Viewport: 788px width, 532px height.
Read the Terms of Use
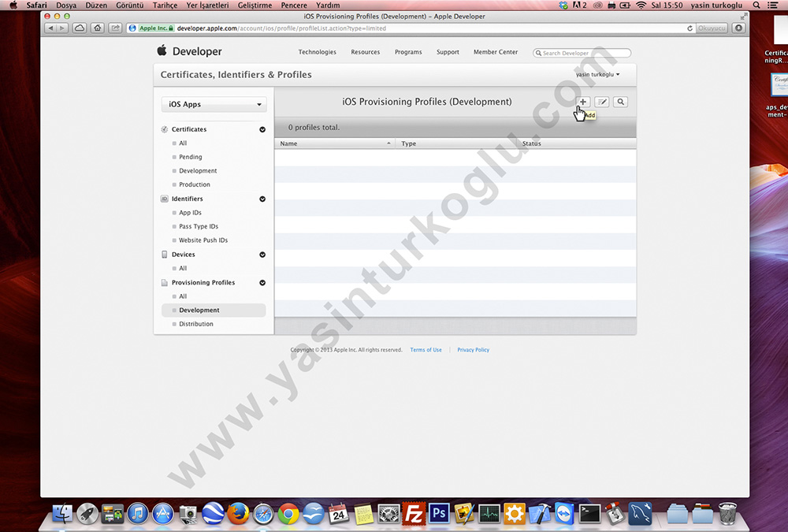tap(426, 349)
